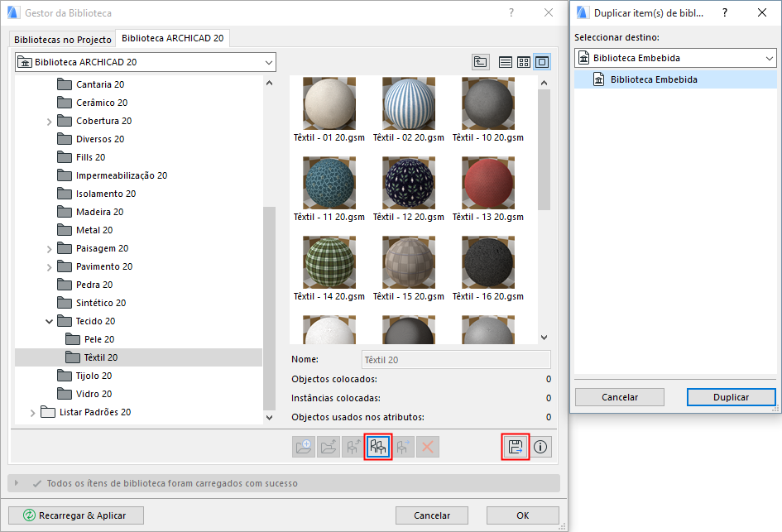This screenshot has height=532, width=782.
Task: Select Têxtil - 11 20.gsm thumbnail
Action: (329, 183)
